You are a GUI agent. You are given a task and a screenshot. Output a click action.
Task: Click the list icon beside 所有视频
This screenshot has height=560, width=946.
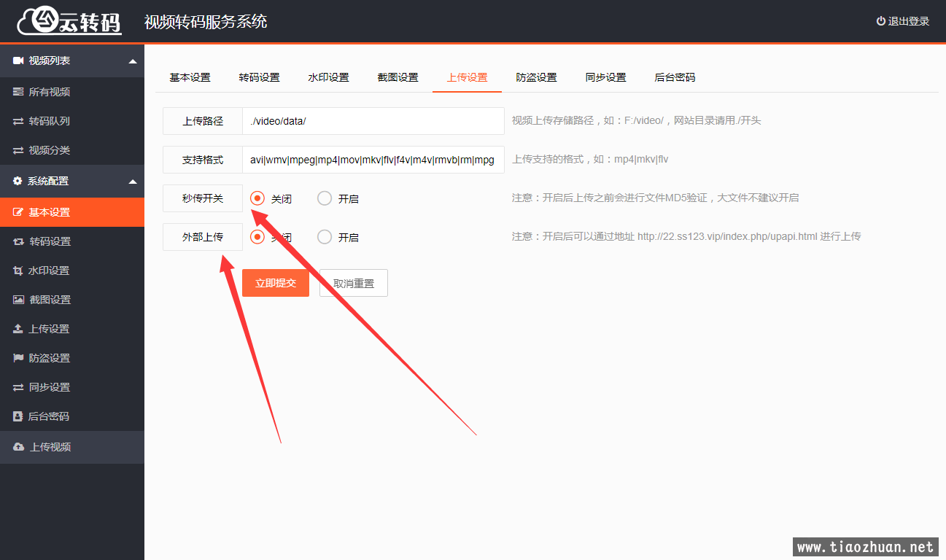click(x=18, y=92)
